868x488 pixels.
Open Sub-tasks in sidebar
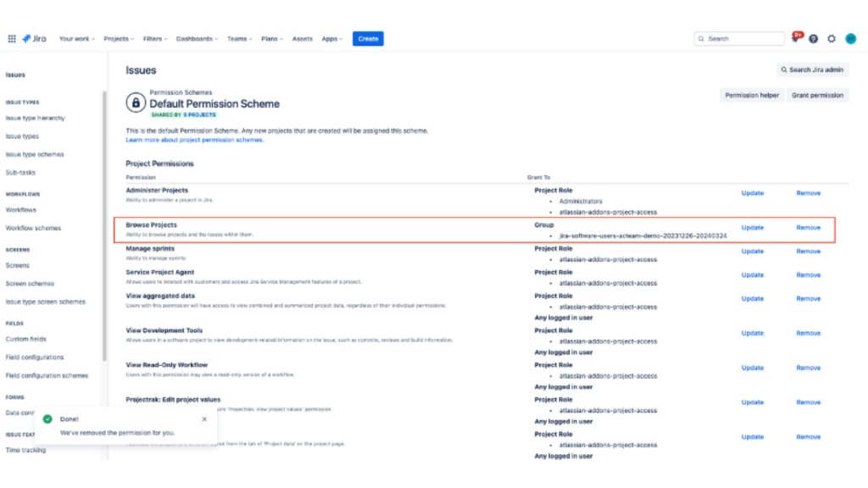pyautogui.click(x=20, y=173)
